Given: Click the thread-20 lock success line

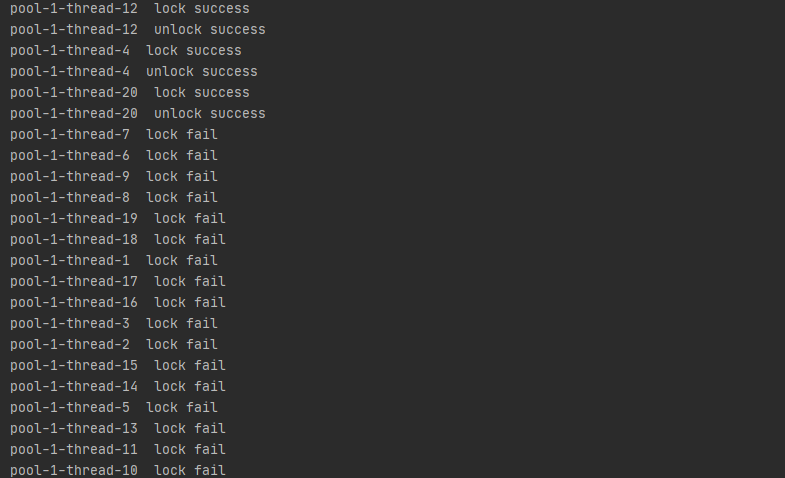Looking at the screenshot, I should 130,93.
